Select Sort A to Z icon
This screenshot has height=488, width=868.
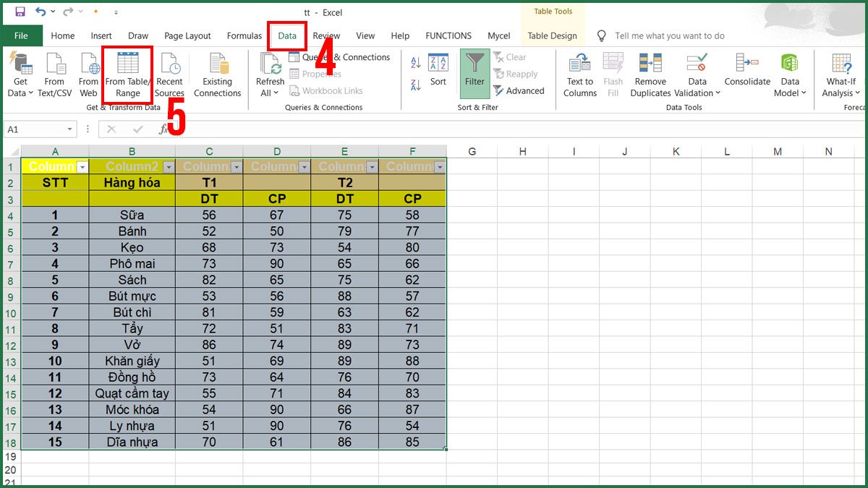tap(414, 61)
